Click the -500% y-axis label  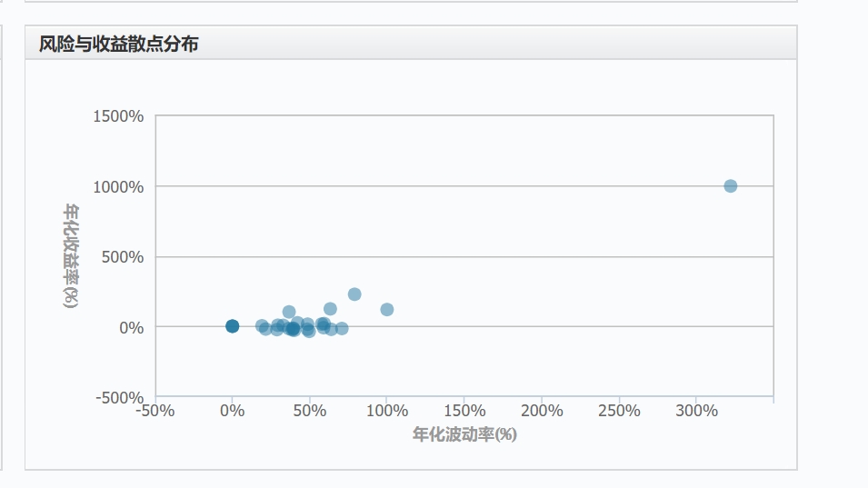tap(120, 398)
